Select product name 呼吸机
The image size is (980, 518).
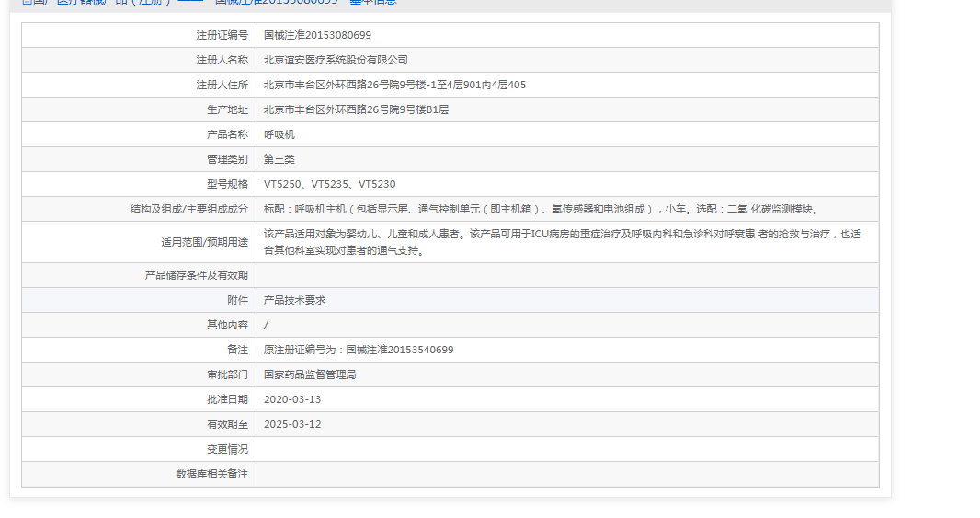[x=279, y=134]
